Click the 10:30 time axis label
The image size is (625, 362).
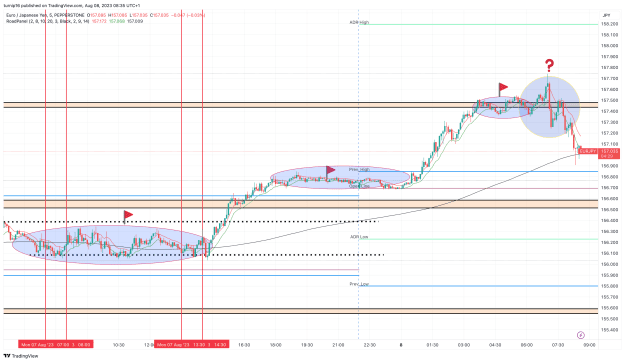pyautogui.click(x=118, y=345)
